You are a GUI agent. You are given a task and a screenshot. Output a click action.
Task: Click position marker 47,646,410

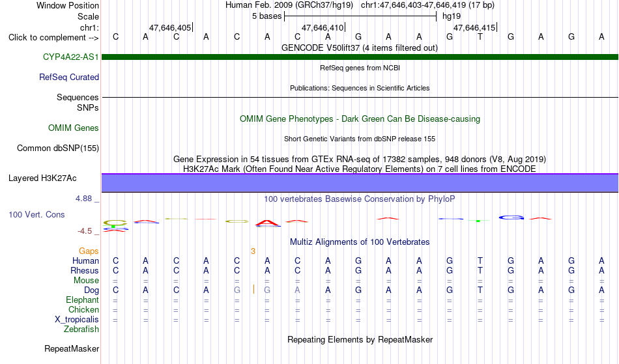(323, 27)
